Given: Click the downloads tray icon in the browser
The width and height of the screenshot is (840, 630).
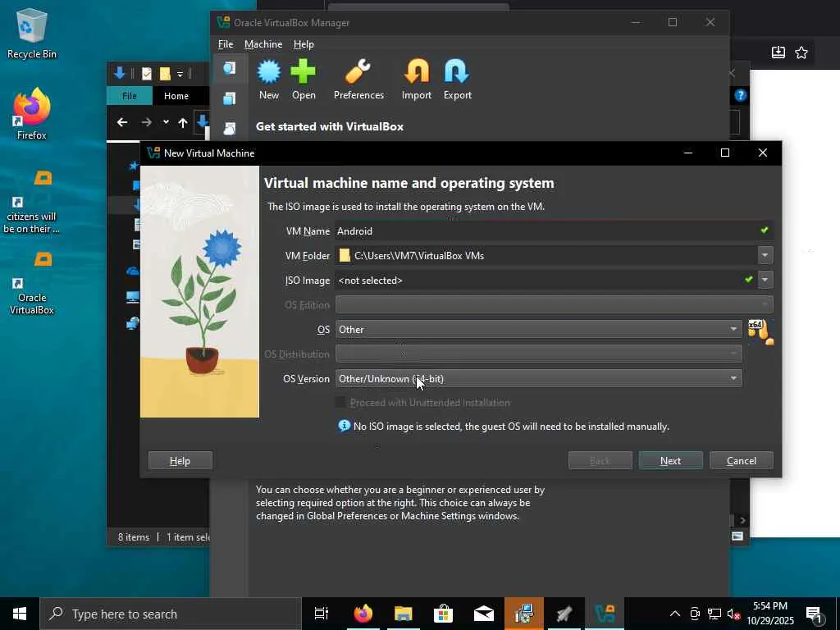Looking at the screenshot, I should pos(778,52).
